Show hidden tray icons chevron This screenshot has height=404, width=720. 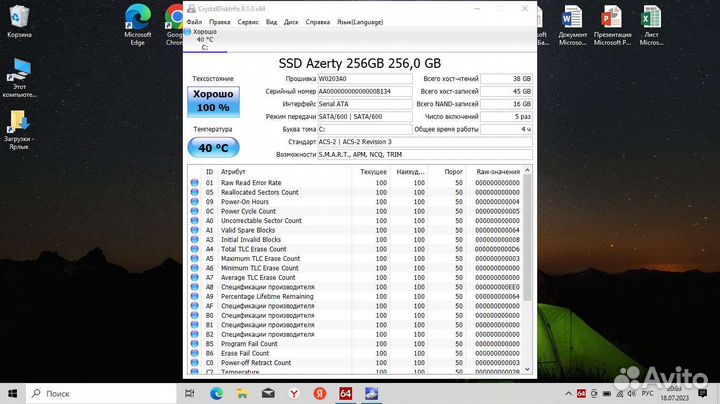click(x=568, y=393)
